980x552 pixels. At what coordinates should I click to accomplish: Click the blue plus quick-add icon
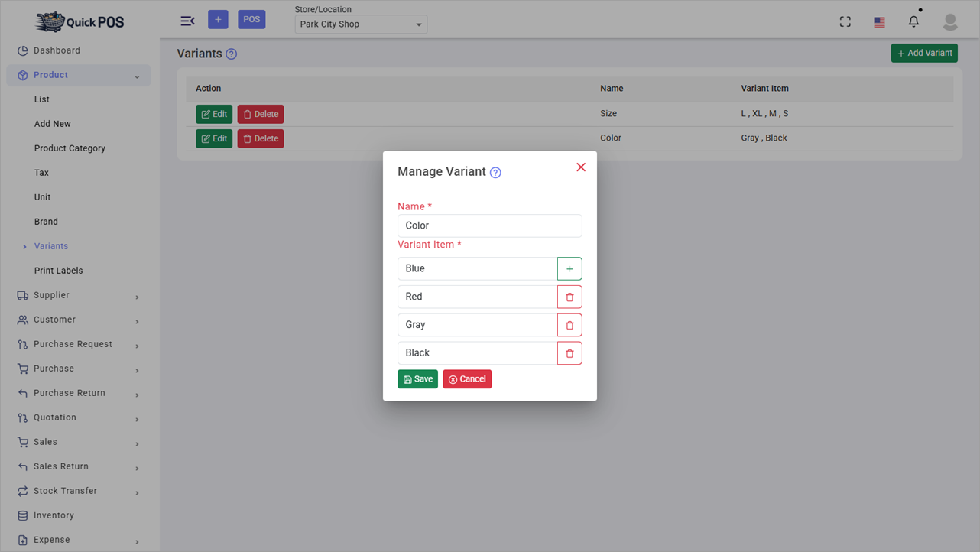click(218, 18)
